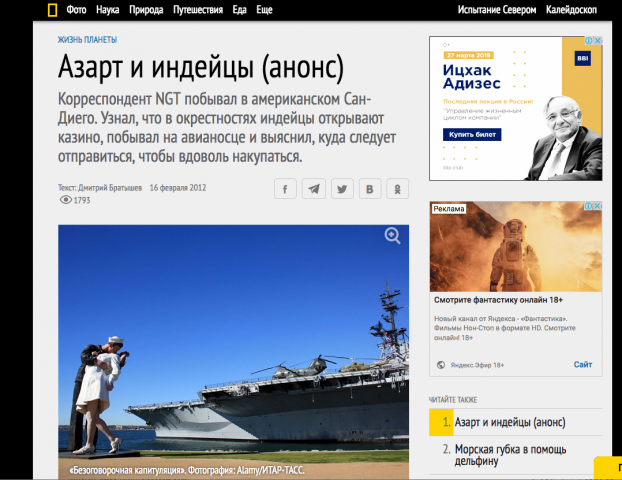Click the views eye icon
Viewport: 622px width, 480px height.
pyautogui.click(x=65, y=200)
